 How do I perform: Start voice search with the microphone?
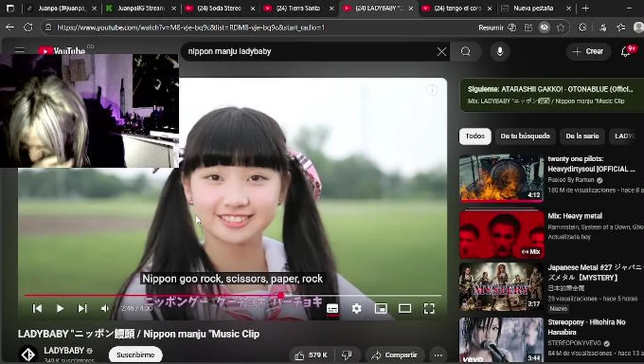[500, 52]
